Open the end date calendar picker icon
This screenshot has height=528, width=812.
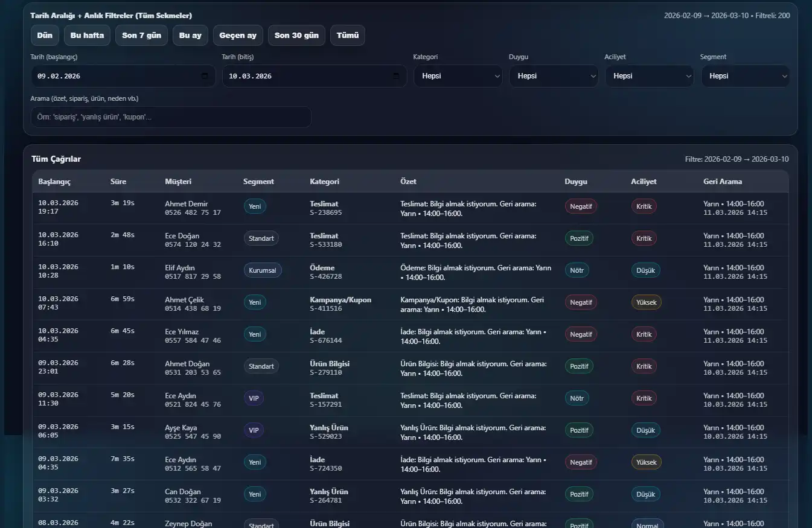click(396, 76)
